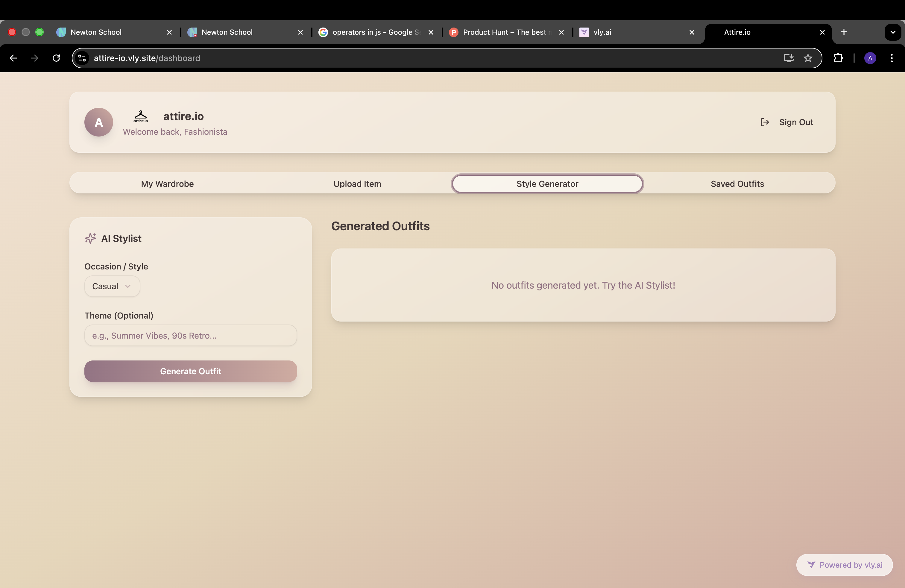Bookmark this page using the star icon
This screenshot has height=588, width=905.
[x=808, y=58]
